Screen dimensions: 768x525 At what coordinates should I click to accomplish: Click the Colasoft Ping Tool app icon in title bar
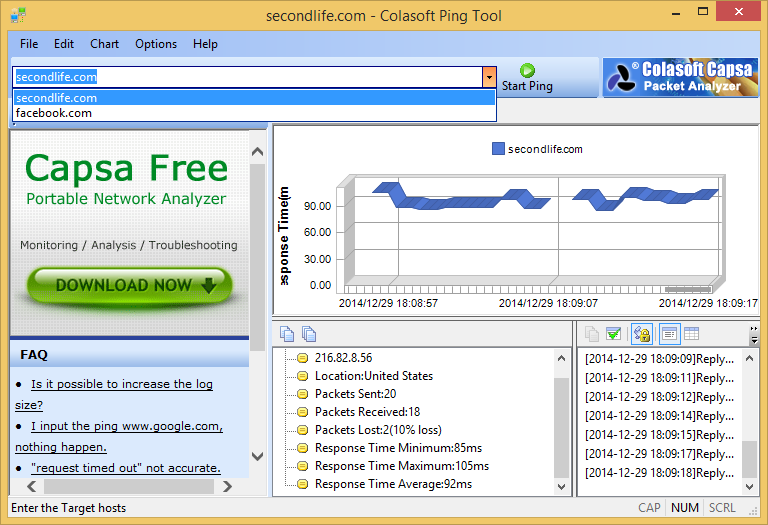tap(18, 15)
